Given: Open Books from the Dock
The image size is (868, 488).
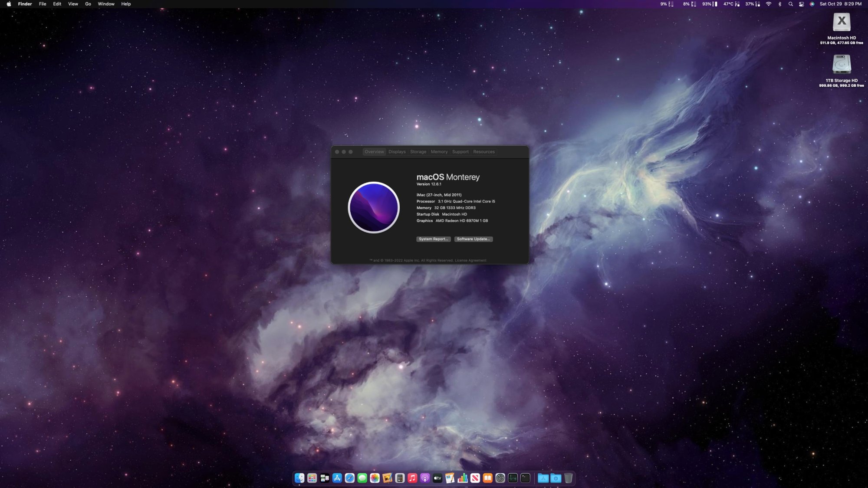Looking at the screenshot, I should click(488, 478).
